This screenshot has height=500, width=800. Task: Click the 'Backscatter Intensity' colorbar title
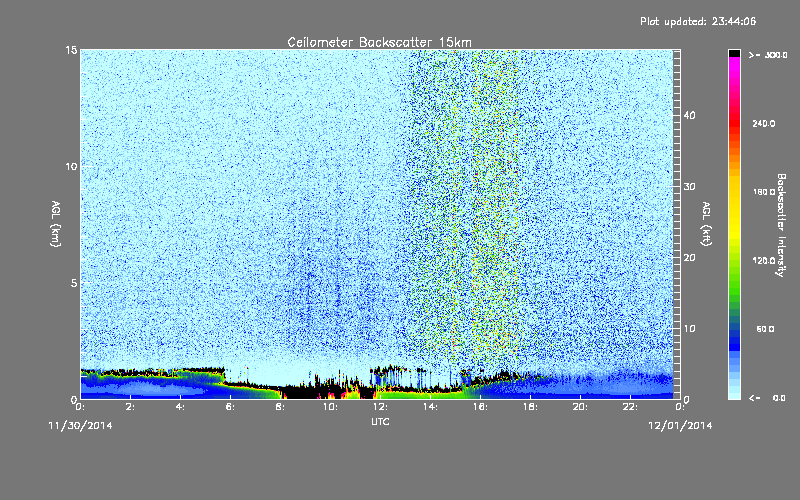(781, 225)
